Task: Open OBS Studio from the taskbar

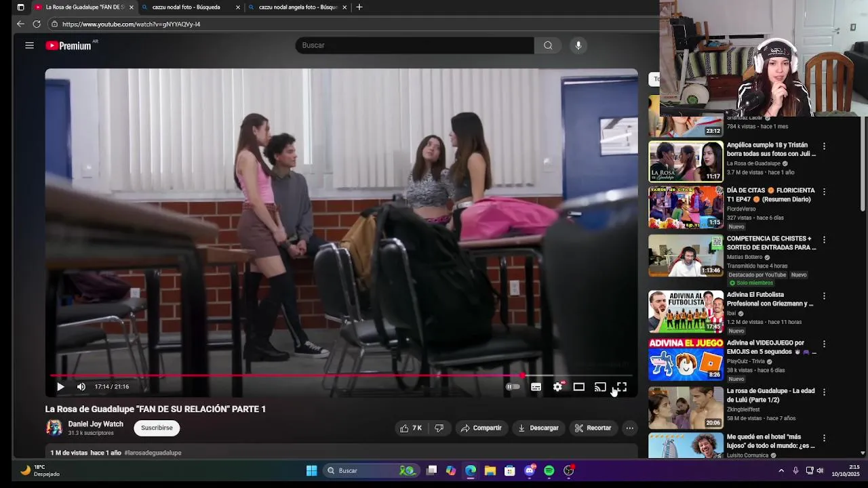Action: [569, 470]
